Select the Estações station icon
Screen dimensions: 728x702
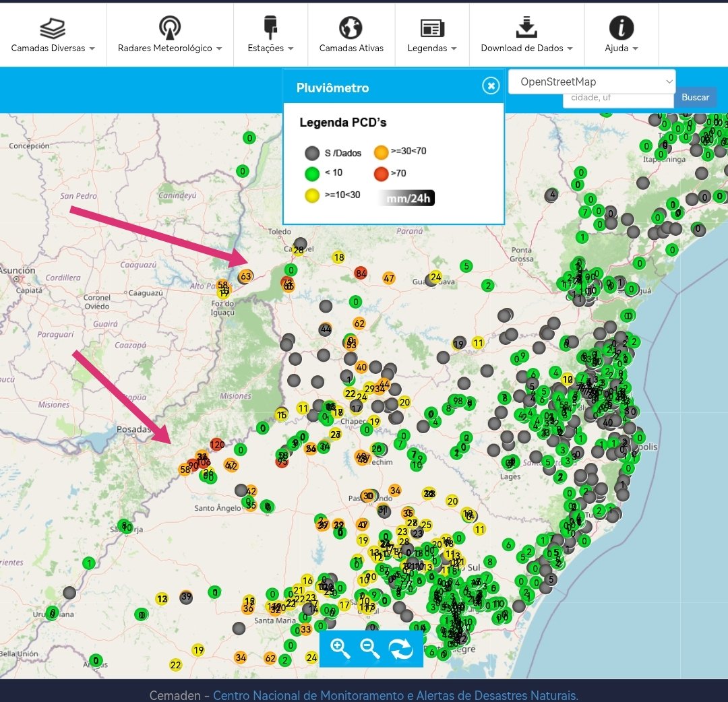tap(270, 28)
